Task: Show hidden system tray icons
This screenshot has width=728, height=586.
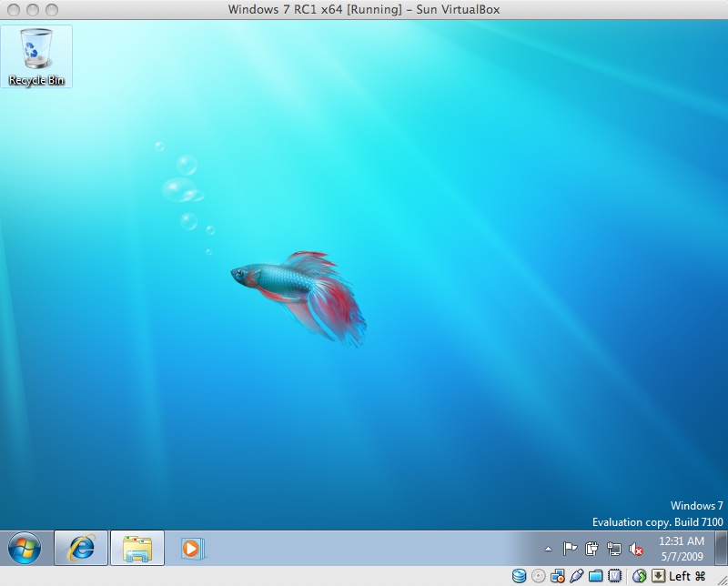Action: pyautogui.click(x=548, y=549)
